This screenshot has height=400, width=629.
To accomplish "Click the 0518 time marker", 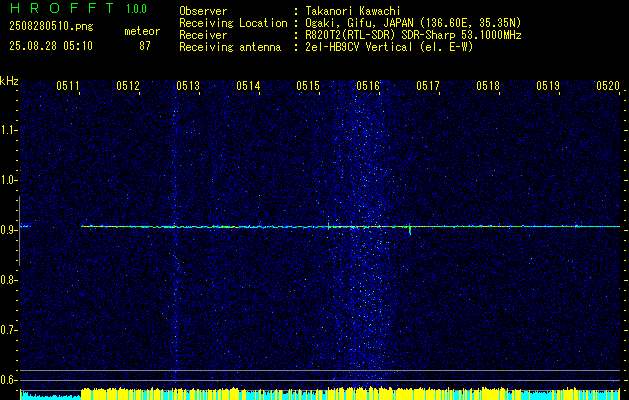I will coord(488,85).
